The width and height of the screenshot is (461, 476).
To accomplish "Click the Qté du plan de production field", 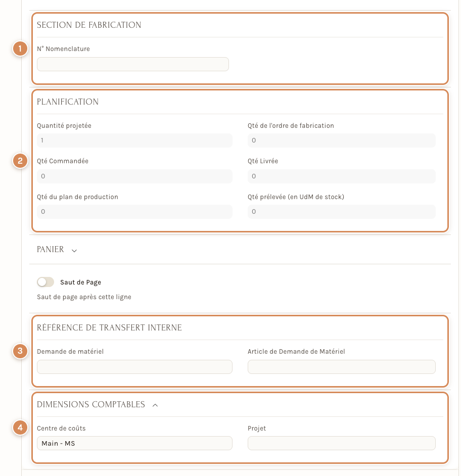I will [x=134, y=212].
